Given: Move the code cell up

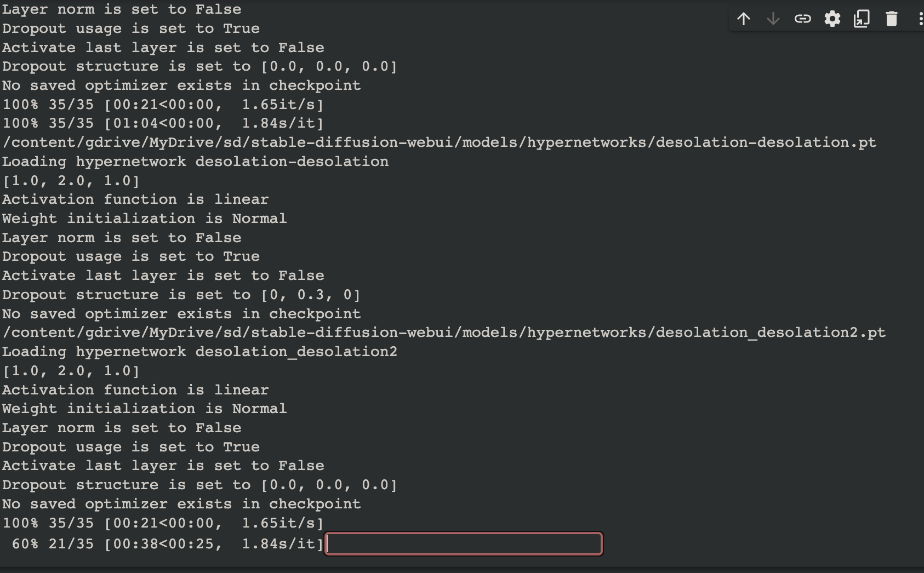Looking at the screenshot, I should tap(744, 19).
